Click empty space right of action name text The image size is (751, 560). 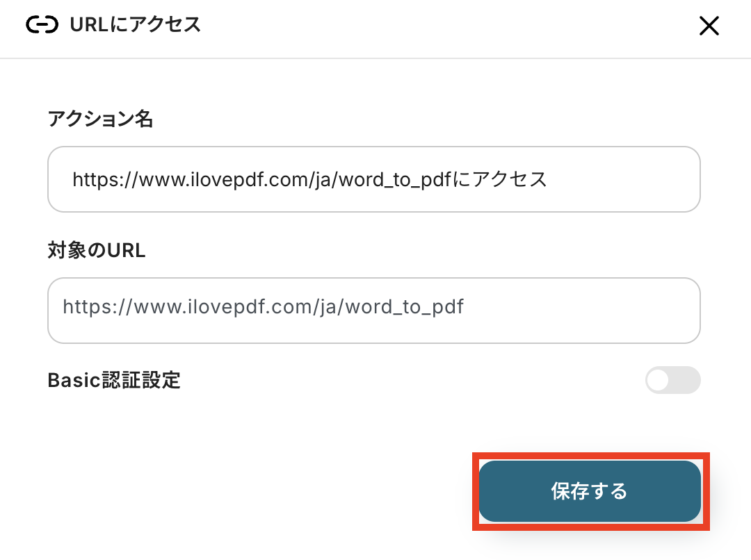pyautogui.click(x=626, y=179)
